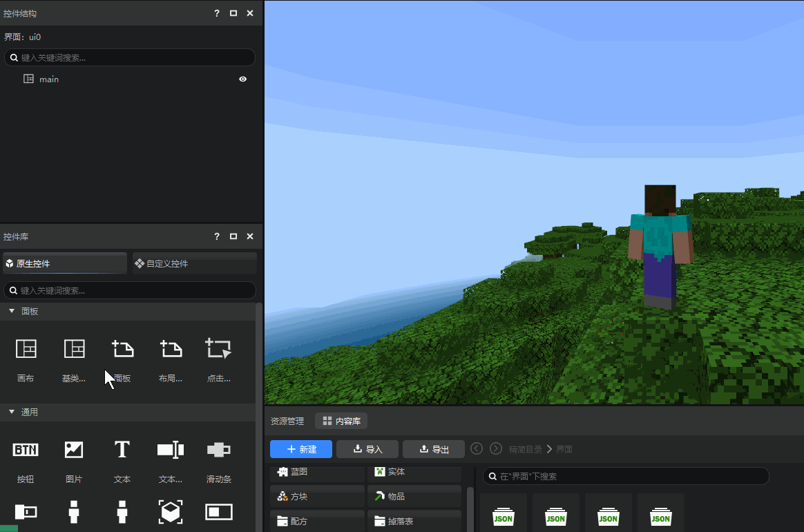Viewport: 804px width, 532px height.
Task: Go to 精简目录 in the breadcrumb
Action: [526, 449]
